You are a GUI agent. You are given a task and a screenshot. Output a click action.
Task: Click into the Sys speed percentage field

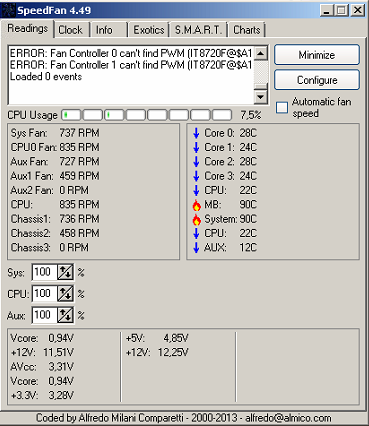45,272
